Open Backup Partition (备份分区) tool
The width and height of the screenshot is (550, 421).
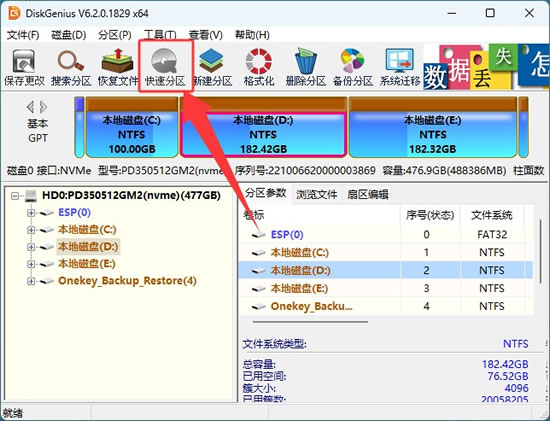click(353, 67)
